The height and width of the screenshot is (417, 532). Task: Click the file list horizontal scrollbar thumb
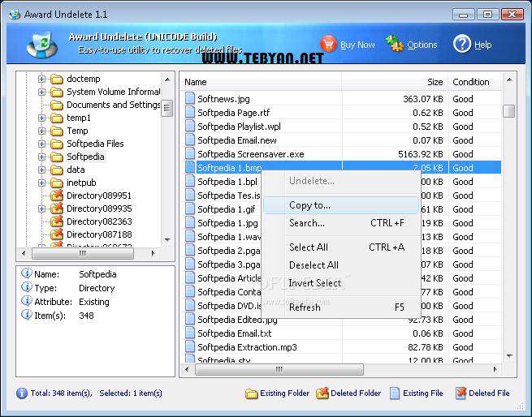coord(279,369)
